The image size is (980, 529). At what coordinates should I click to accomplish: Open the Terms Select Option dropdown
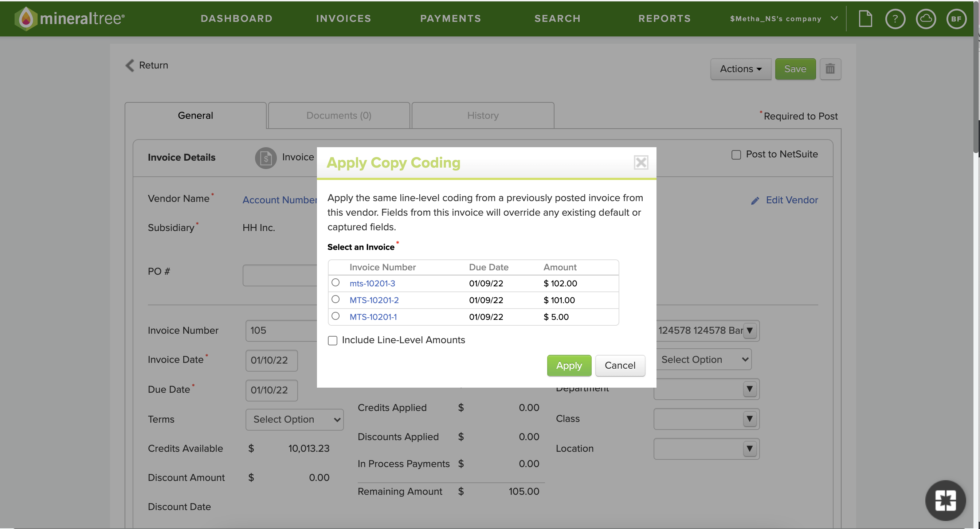[294, 419]
